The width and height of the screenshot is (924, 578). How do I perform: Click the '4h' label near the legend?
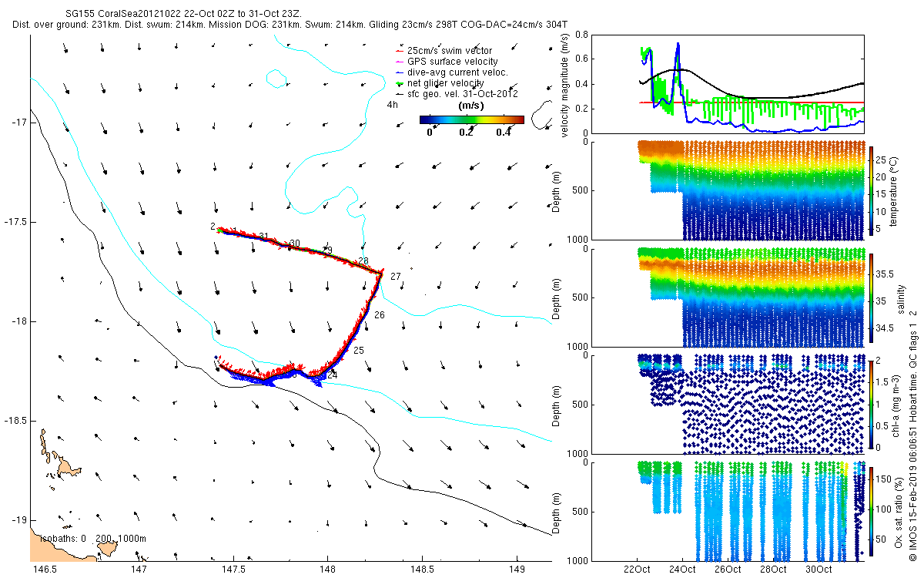point(392,106)
